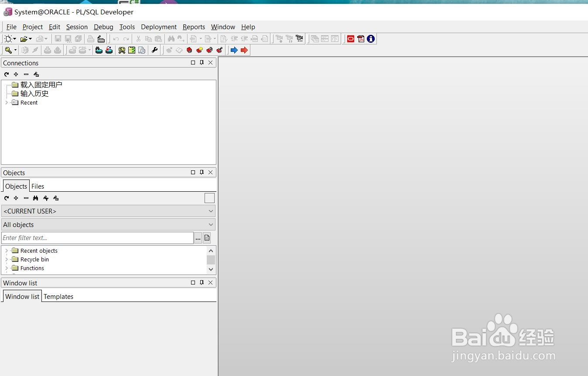Expand the Functions folder
Image resolution: width=588 pixels, height=376 pixels.
(7, 268)
